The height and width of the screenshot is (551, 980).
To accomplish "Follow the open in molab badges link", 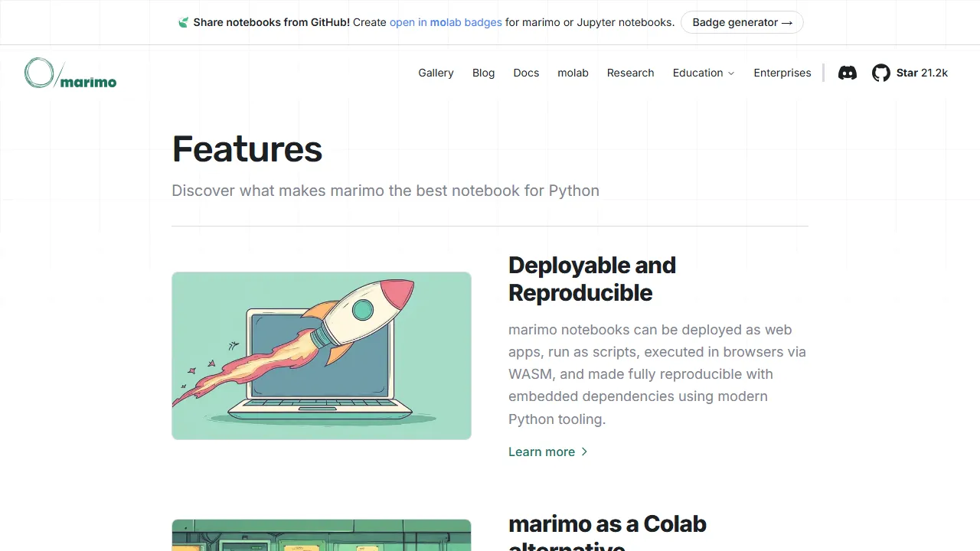I will click(446, 22).
